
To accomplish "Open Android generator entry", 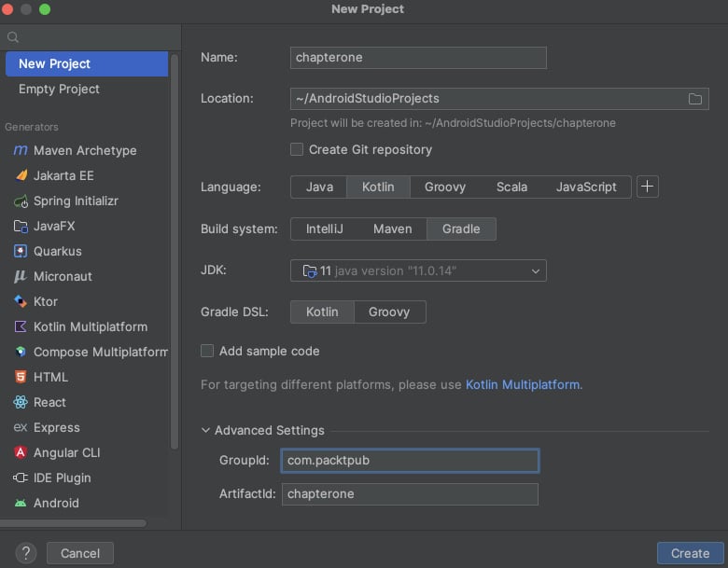I will pyautogui.click(x=87, y=503).
